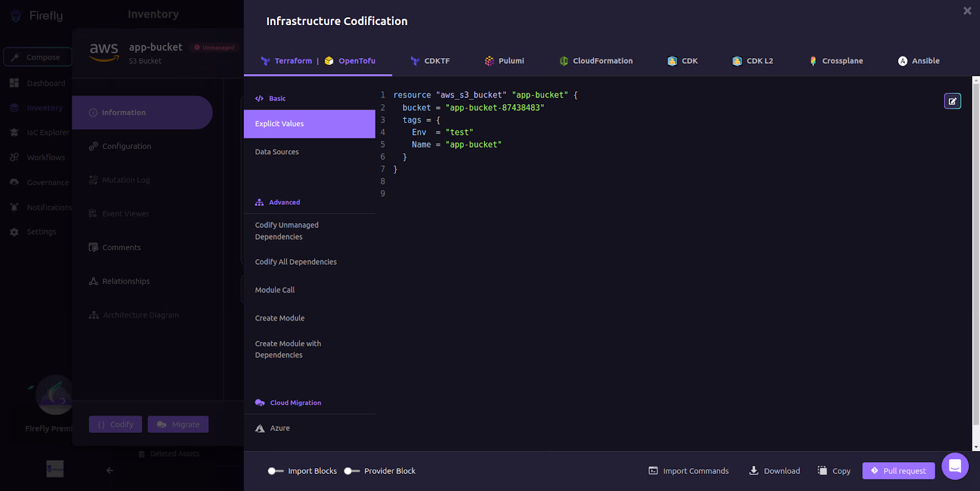Click the code editor vertical scrollbar

pos(976,254)
